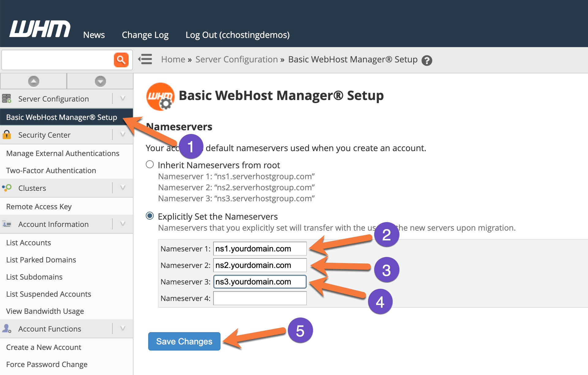Screen dimensions: 588x375
Task: Click the Security Center padlock icon
Action: coord(7,135)
